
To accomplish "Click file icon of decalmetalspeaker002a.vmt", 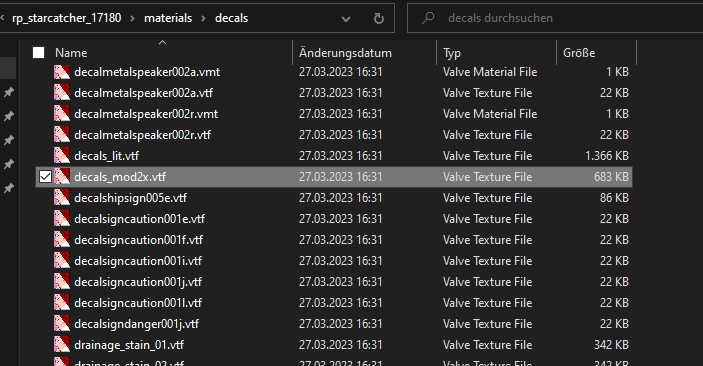I will click(62, 72).
